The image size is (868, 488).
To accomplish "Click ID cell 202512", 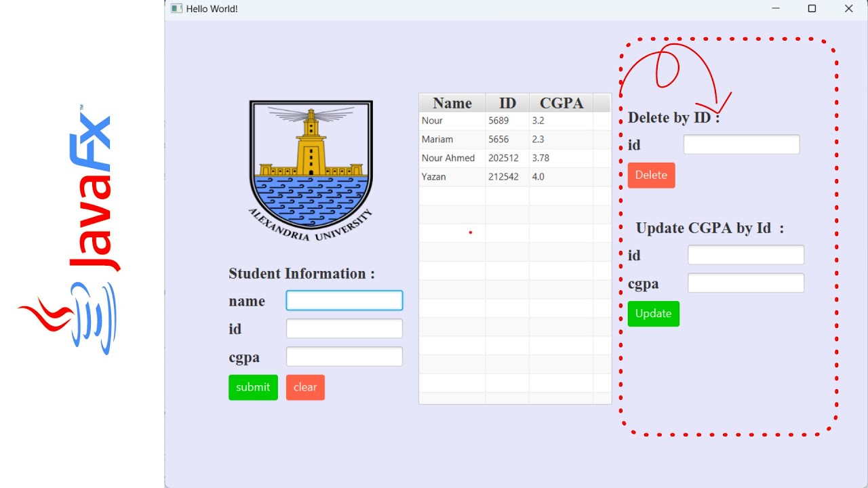I will point(507,158).
